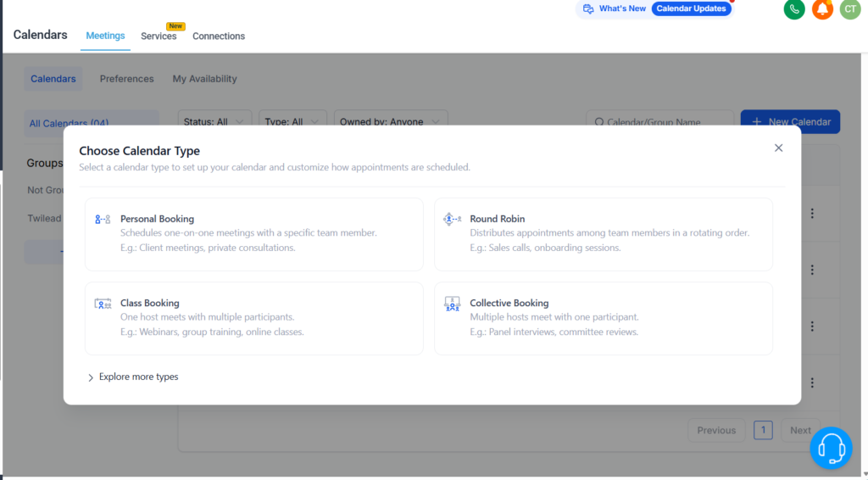
Task: Switch to the Services tab
Action: 159,36
